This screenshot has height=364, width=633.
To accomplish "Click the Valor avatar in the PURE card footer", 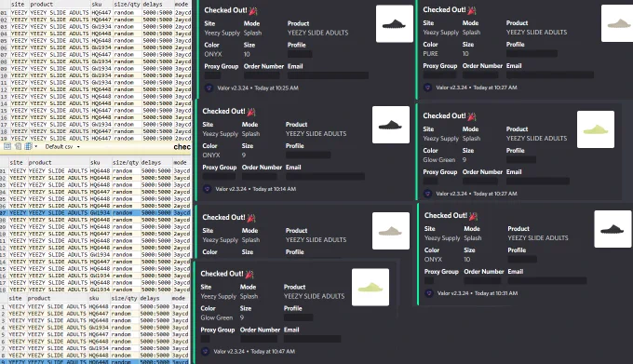I will coord(427,88).
